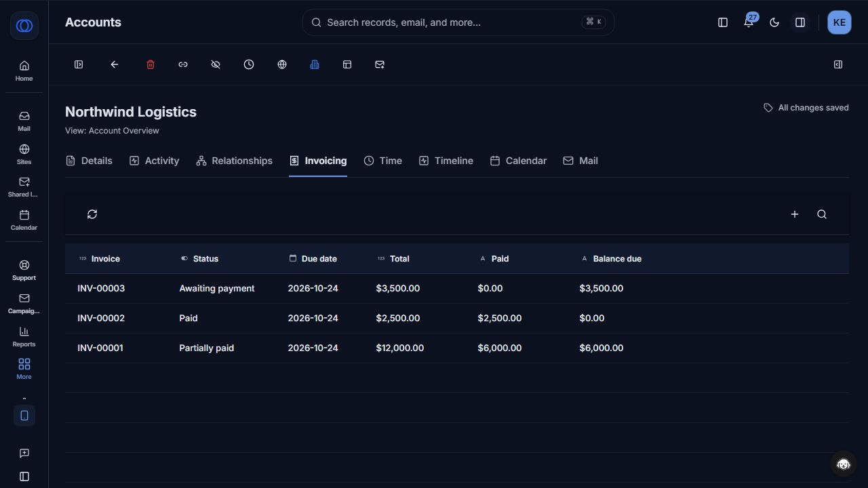Toggle the crossed-out eye visibility icon
This screenshot has width=868, height=488.
tap(216, 64)
